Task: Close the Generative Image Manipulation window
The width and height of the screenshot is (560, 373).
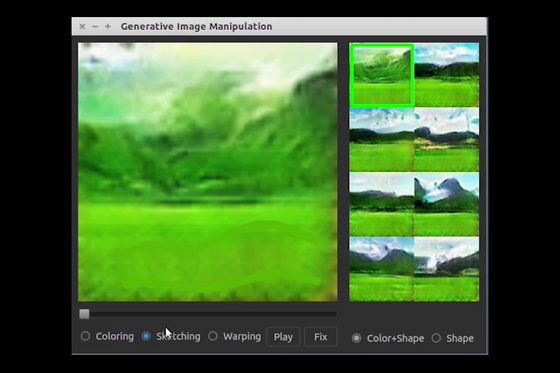Action: (82, 26)
